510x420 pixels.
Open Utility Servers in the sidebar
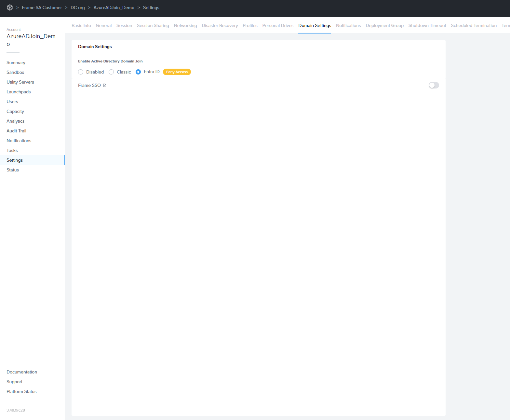pyautogui.click(x=20, y=82)
